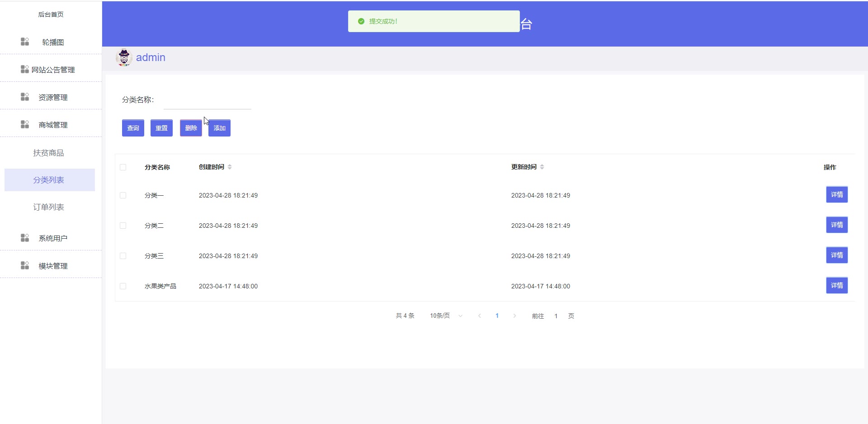
Task: Click the 模块管理 menu grid icon
Action: tap(25, 265)
